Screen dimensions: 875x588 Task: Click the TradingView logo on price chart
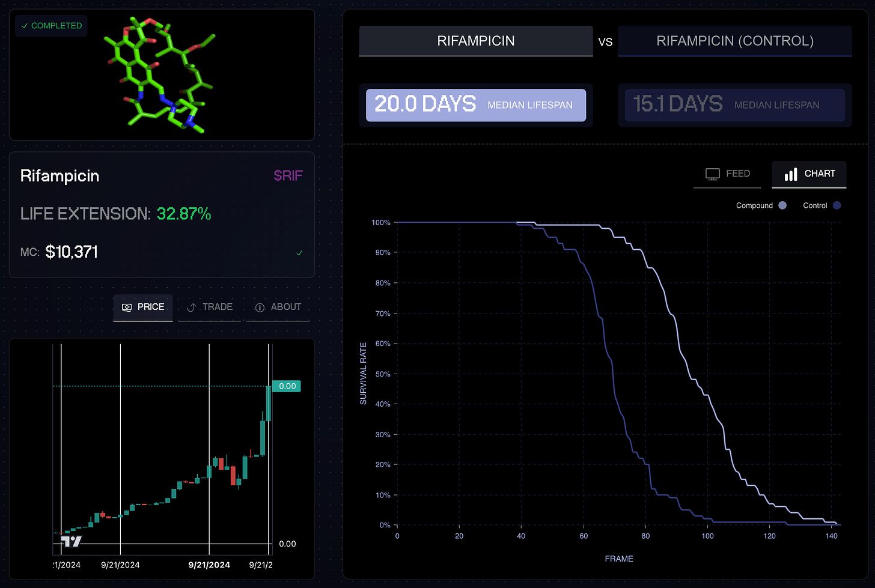71,541
